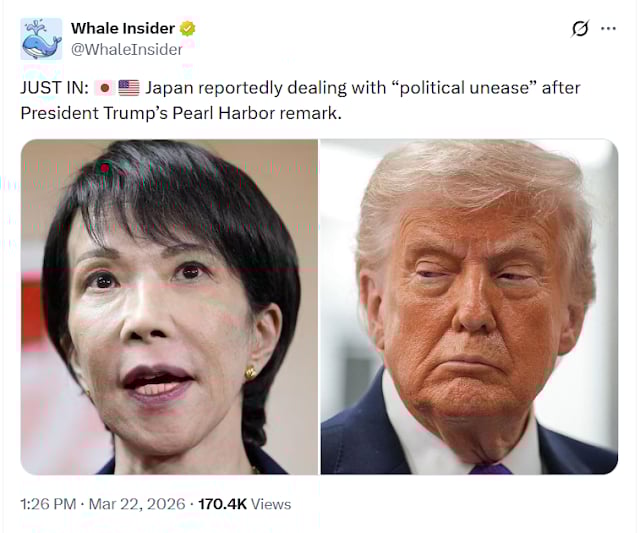
Task: Open the right photo of President Trump
Action: pos(469,307)
